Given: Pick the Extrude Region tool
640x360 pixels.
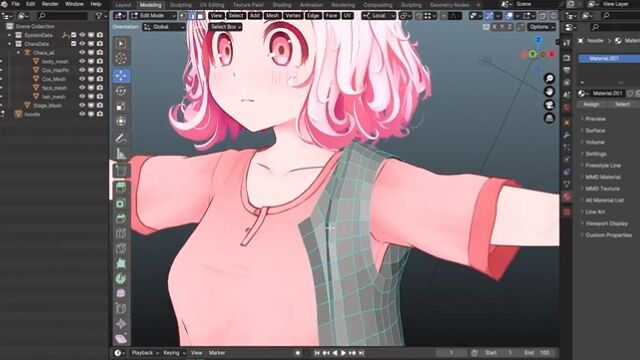Looking at the screenshot, I should tap(121, 188).
